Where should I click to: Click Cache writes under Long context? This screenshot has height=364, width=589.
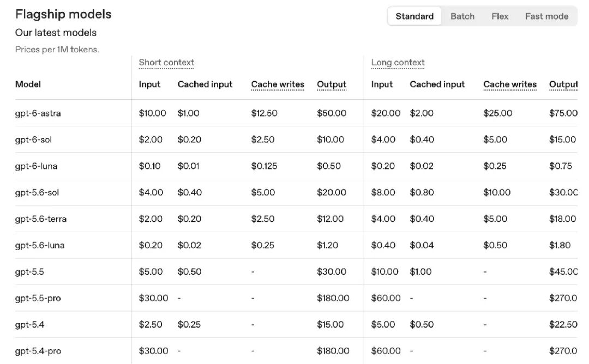510,84
